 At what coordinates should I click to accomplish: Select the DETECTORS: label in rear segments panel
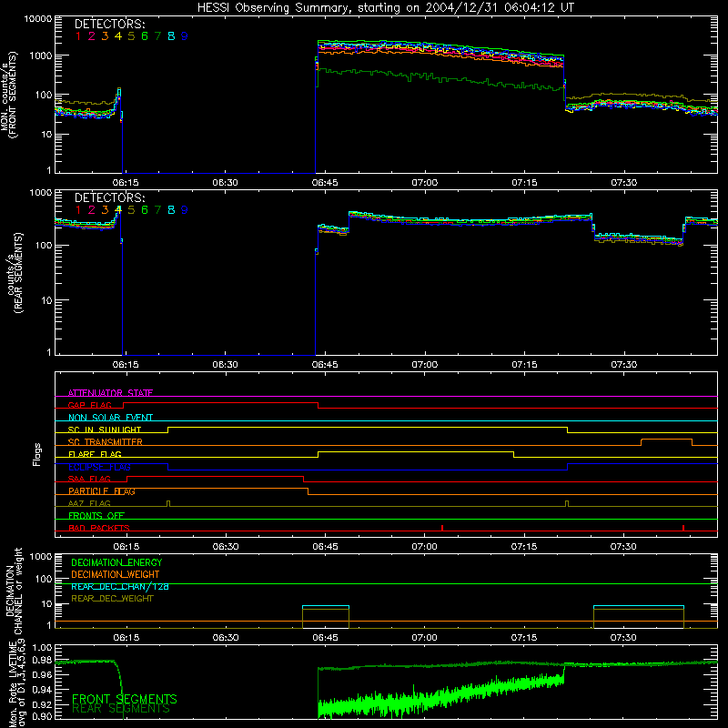[x=109, y=197]
